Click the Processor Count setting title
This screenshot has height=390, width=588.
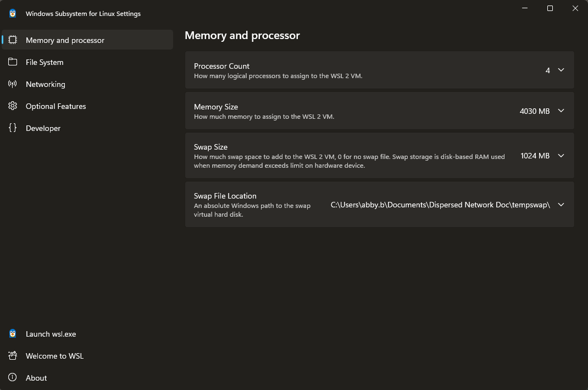point(221,66)
